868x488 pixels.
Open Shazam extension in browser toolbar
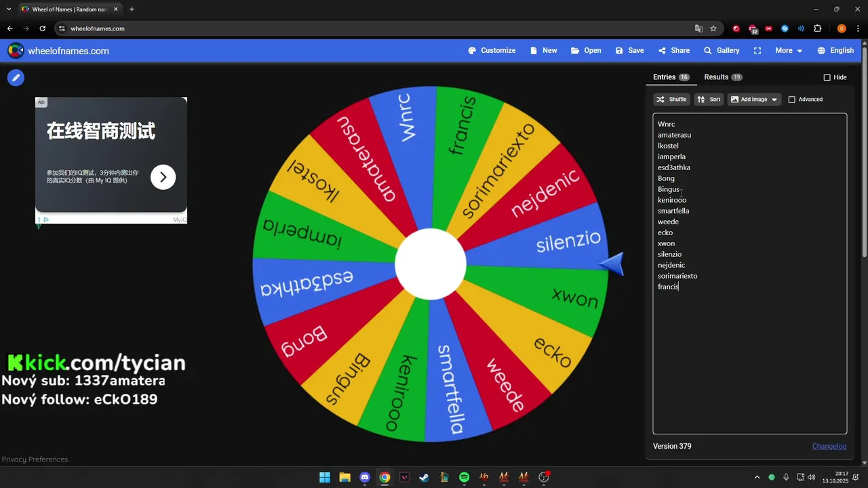point(785,28)
